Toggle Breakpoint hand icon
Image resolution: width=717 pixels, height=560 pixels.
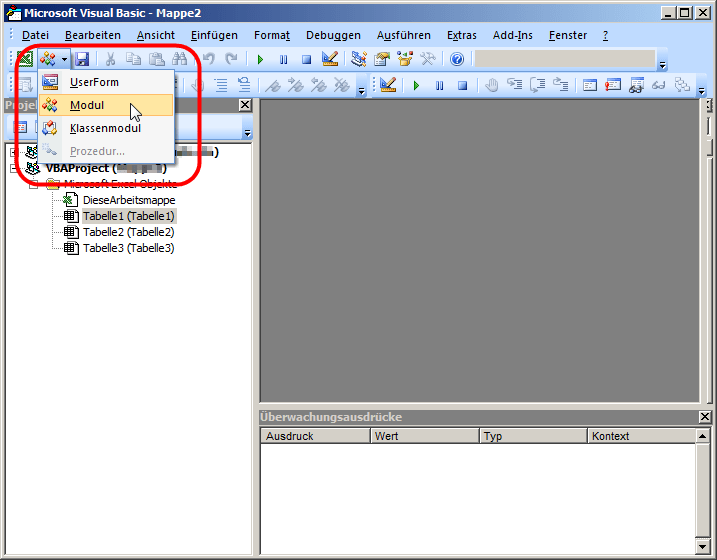(x=492, y=85)
